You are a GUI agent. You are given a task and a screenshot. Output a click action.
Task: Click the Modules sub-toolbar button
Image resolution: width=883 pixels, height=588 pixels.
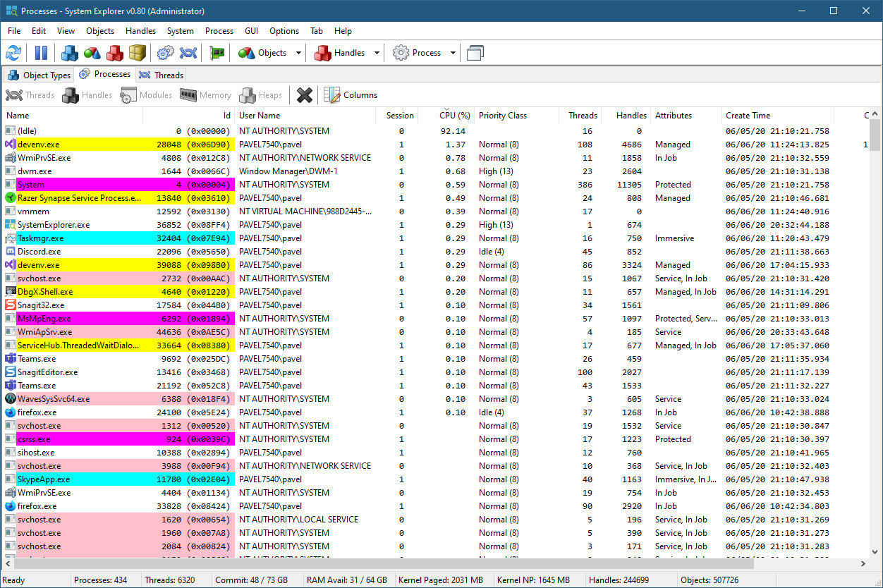click(146, 95)
